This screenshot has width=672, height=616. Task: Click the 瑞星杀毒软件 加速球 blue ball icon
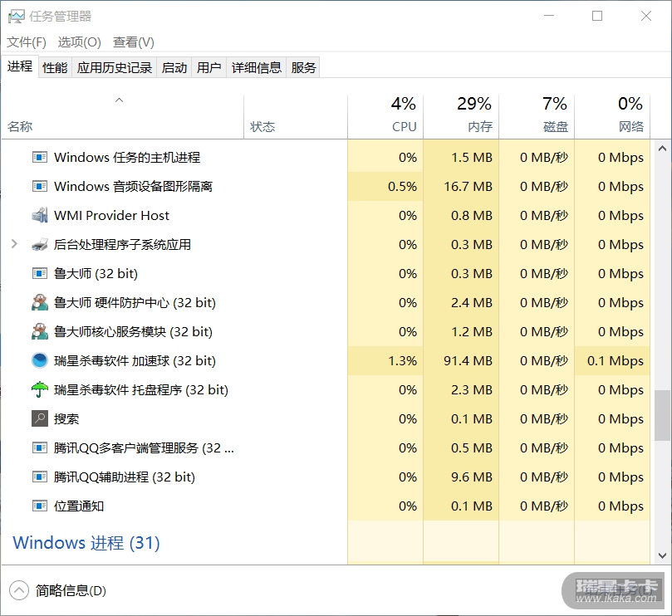click(39, 360)
